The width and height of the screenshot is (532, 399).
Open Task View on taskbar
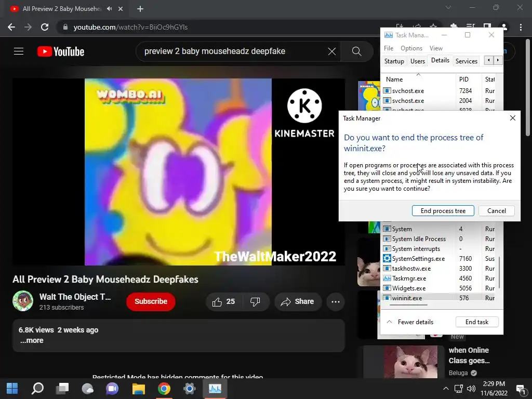62,389
